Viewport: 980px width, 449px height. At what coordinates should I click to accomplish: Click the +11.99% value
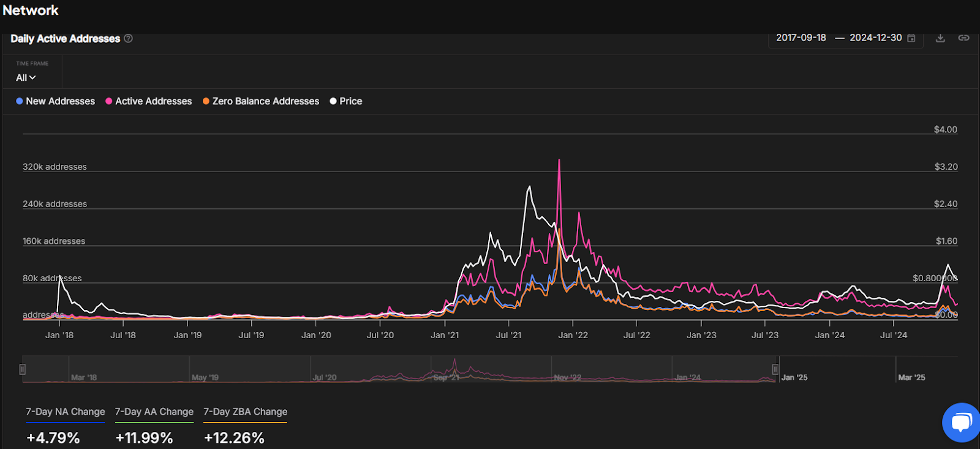click(x=144, y=438)
